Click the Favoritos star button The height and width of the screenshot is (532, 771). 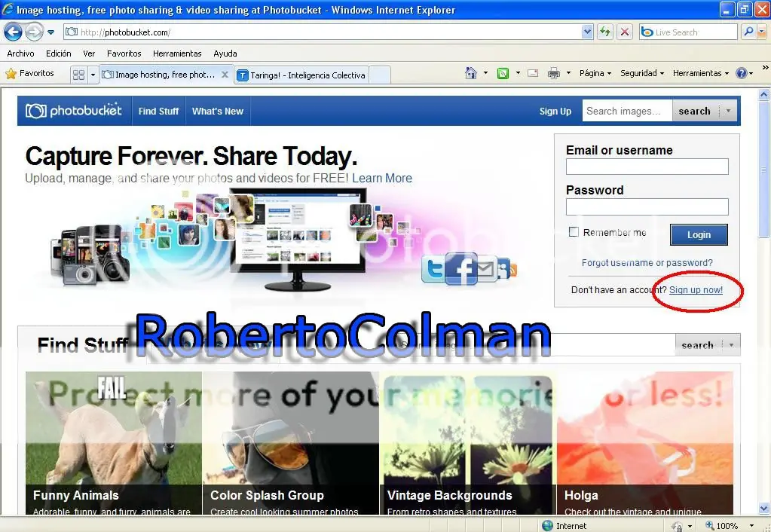pos(30,74)
